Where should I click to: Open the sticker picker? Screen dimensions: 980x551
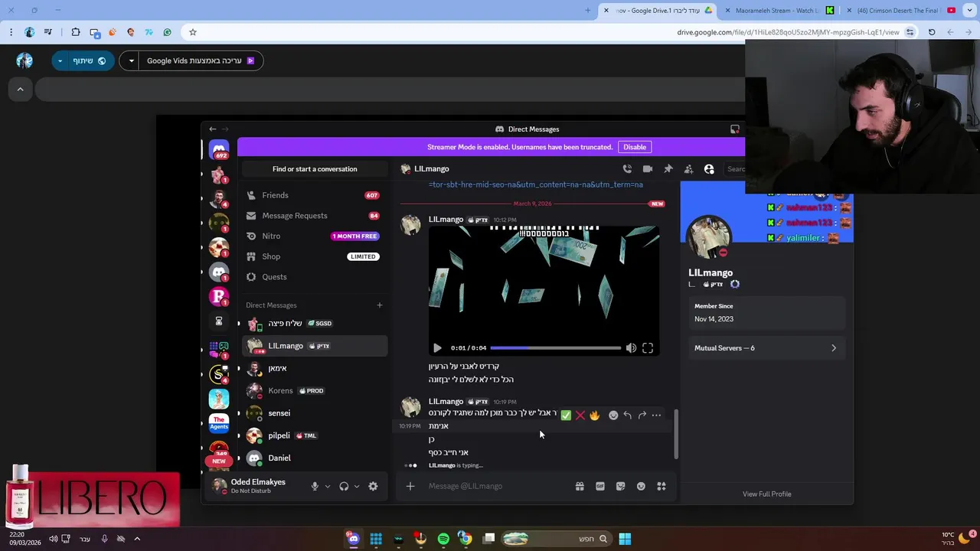pos(621,486)
